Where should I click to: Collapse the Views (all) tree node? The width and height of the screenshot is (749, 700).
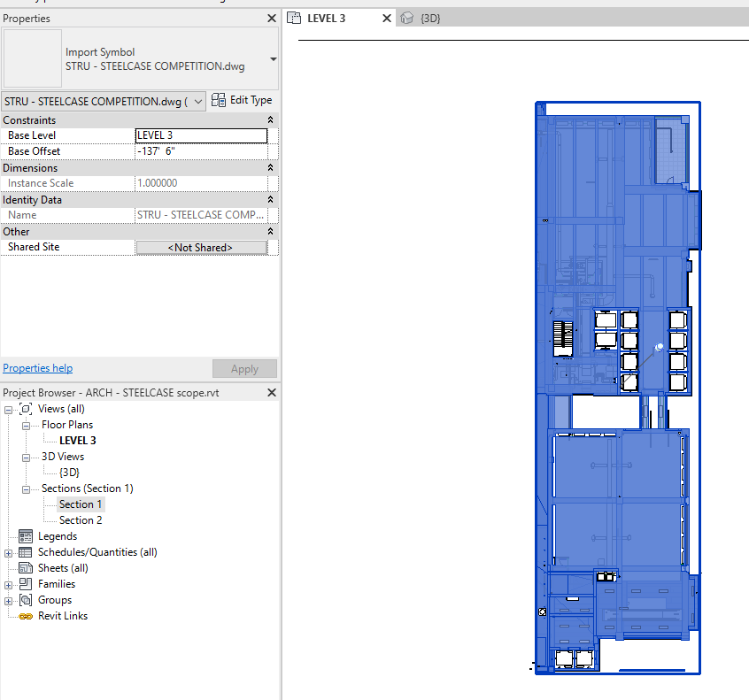7,408
